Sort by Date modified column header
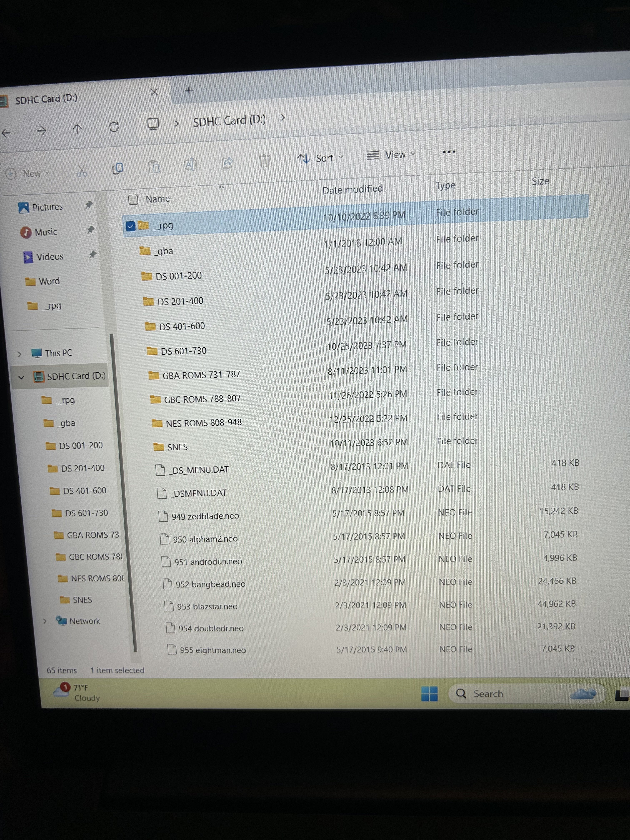Viewport: 630px width, 840px height. (x=352, y=189)
